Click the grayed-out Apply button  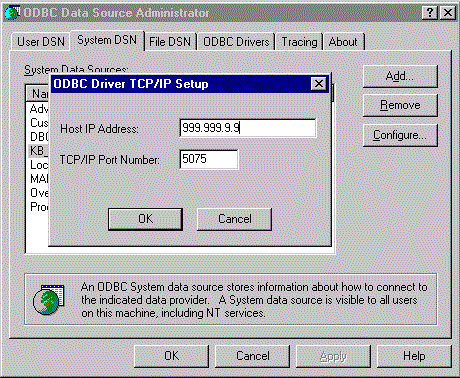click(x=333, y=356)
